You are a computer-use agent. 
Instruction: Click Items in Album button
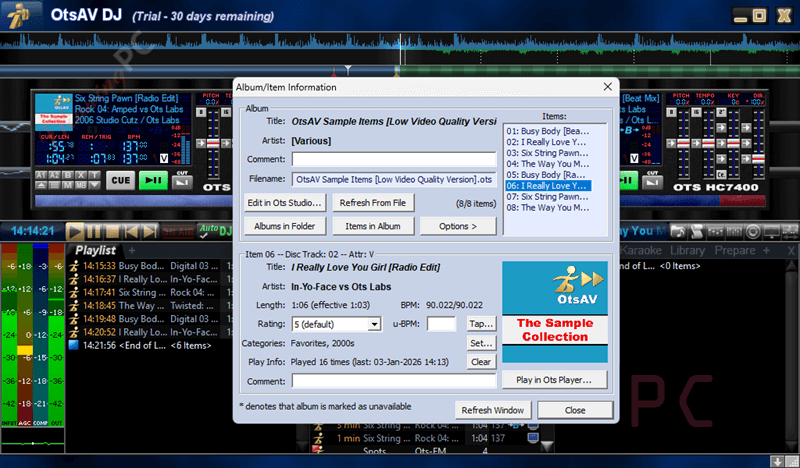[x=373, y=226]
